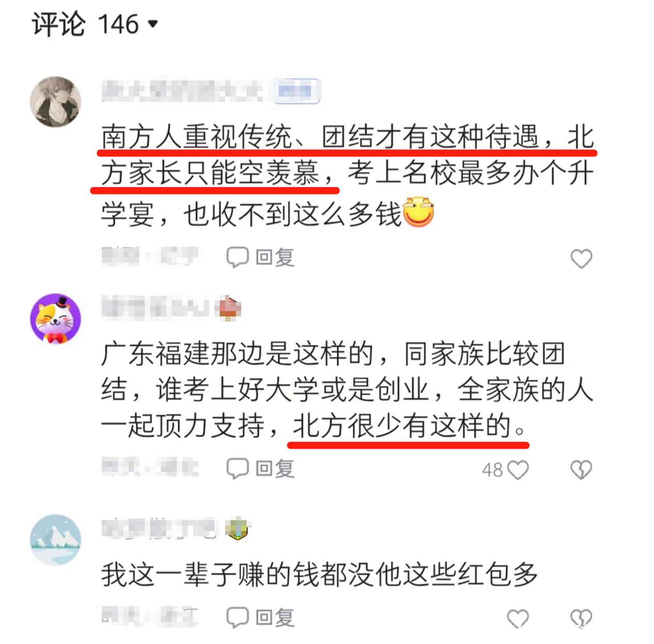The height and width of the screenshot is (644, 654).
Task: Open the comment sort dropdown arrow
Action: click(153, 24)
